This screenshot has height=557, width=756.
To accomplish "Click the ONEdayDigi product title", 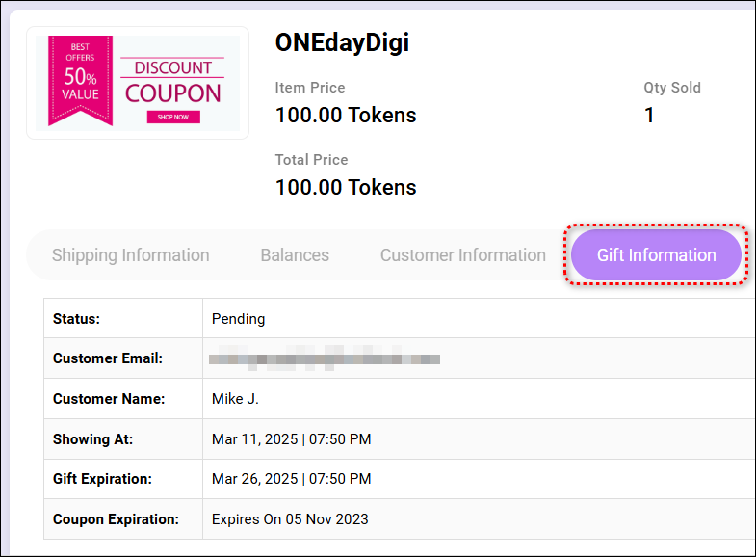I will coord(343,42).
